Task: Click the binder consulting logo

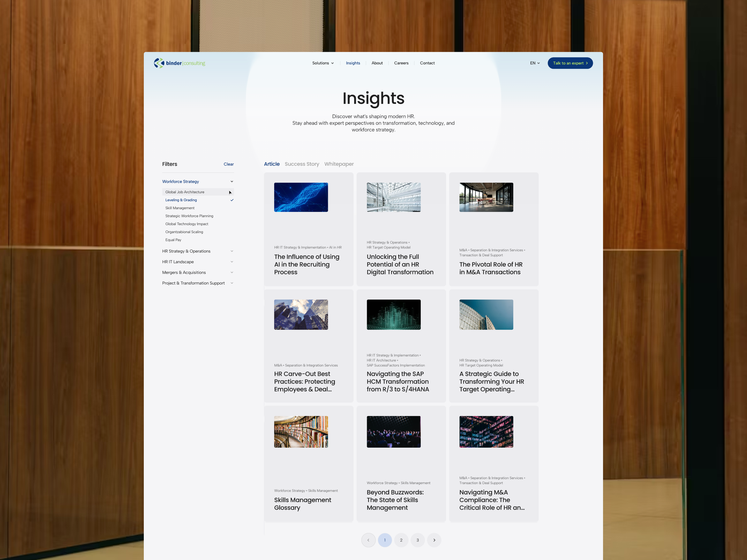Action: pyautogui.click(x=179, y=63)
